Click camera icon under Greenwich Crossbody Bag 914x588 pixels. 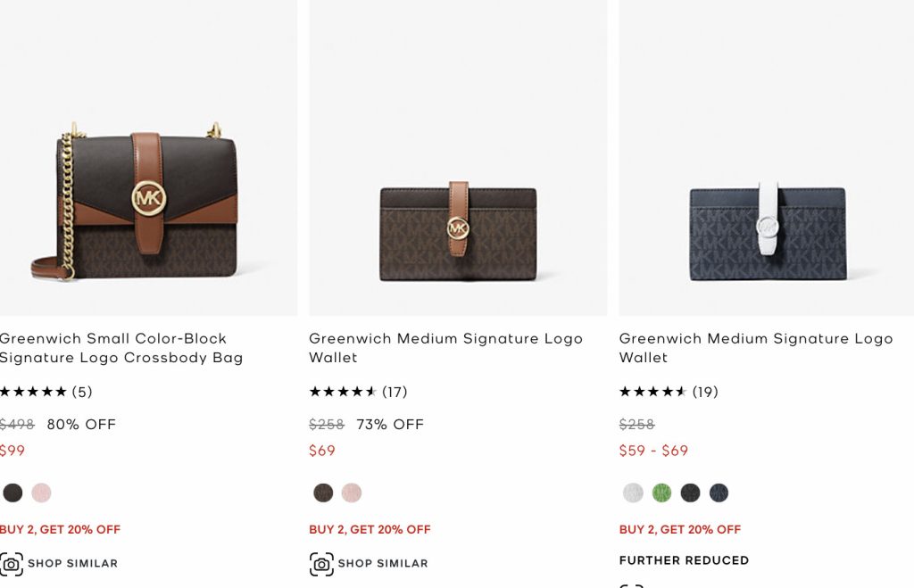[12, 564]
